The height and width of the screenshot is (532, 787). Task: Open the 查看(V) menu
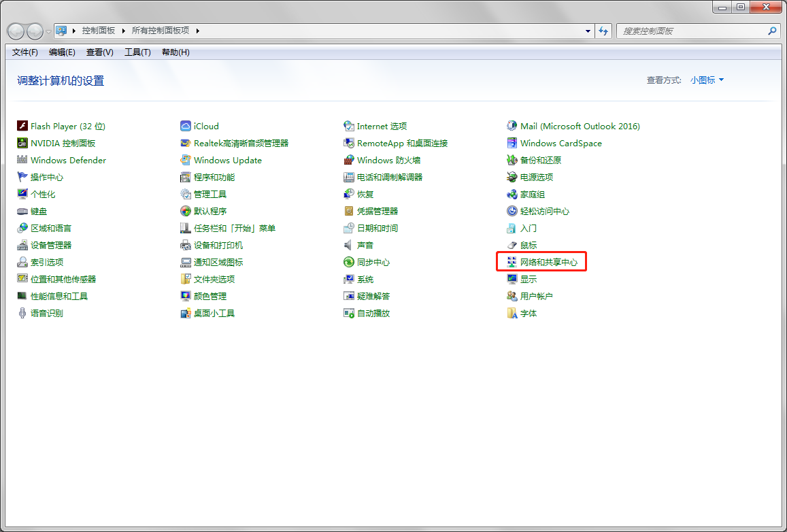point(100,52)
